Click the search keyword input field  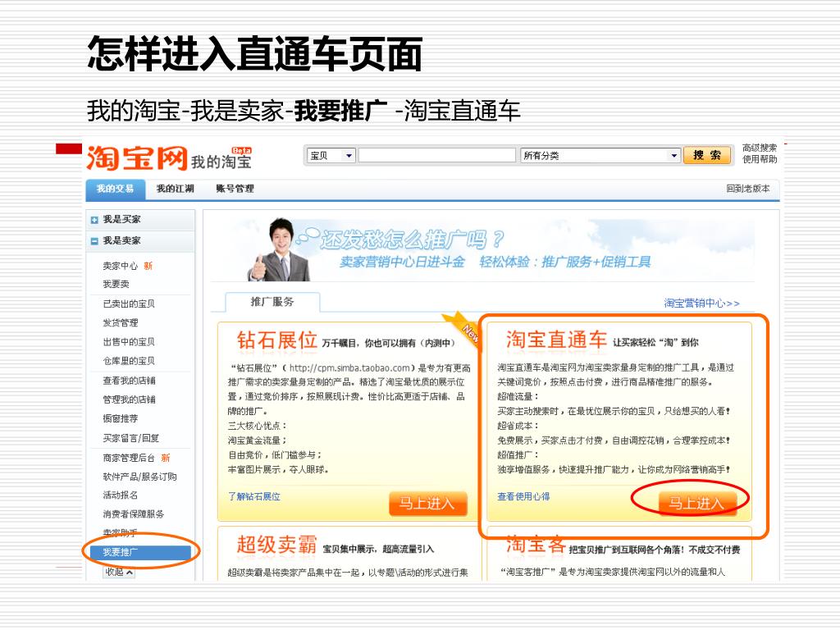[x=436, y=155]
